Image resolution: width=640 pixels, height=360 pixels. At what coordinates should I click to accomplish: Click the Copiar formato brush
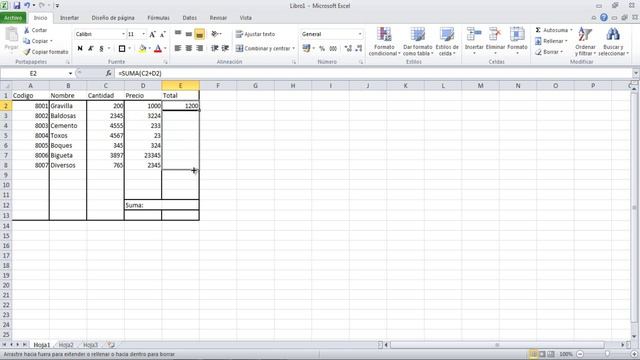46,52
